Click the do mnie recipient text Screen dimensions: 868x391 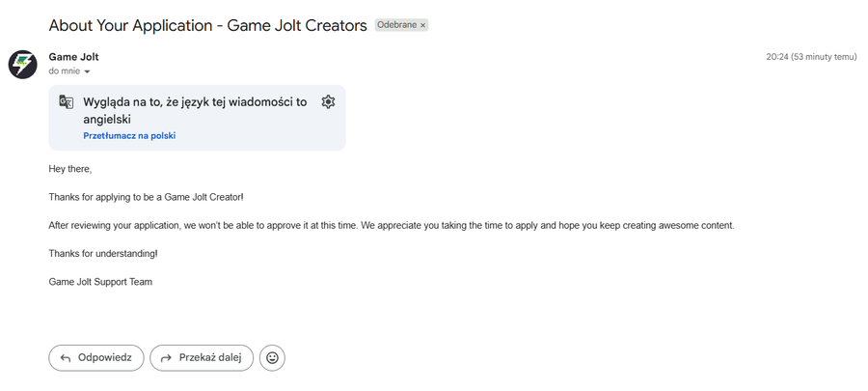click(x=65, y=71)
